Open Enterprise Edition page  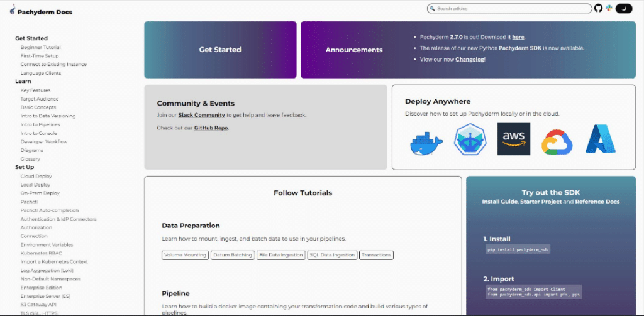42,288
